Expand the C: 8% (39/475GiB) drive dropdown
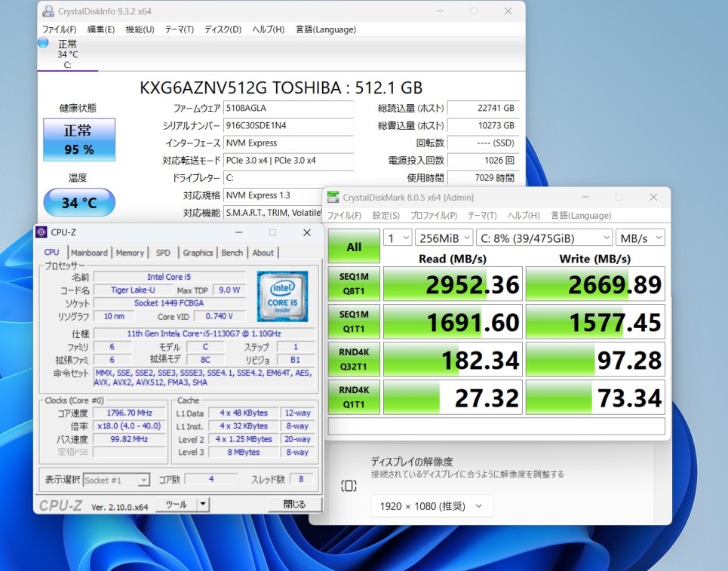Screen dimensions: 728x571 pos(545,238)
